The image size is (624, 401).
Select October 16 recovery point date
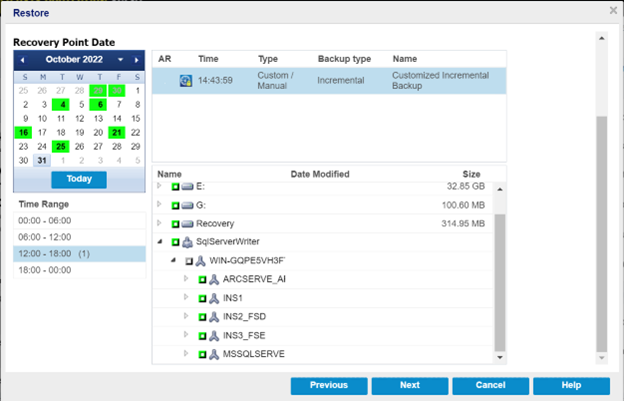[x=23, y=132]
